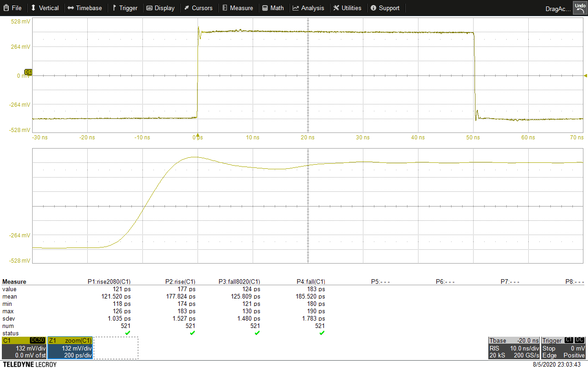Click the P2 min value 174 ps
The height and width of the screenshot is (368, 588).
187,304
